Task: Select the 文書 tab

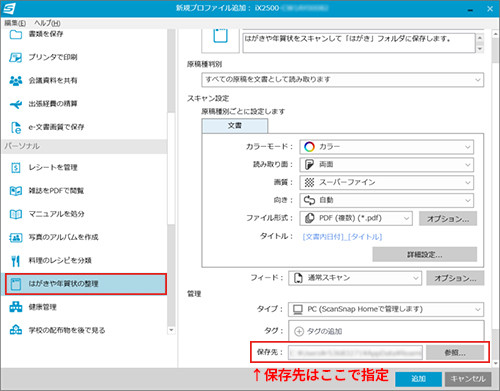Action: [235, 126]
